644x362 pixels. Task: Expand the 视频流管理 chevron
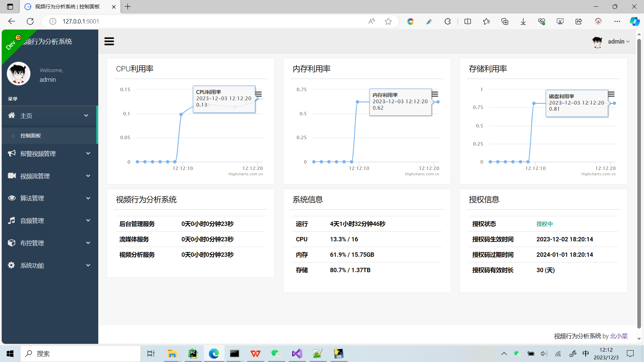click(88, 176)
